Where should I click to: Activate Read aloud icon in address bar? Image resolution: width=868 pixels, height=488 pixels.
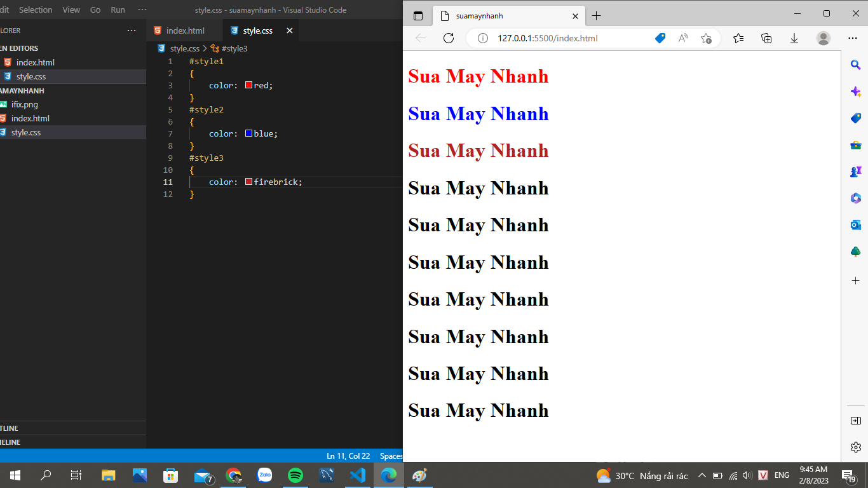pyautogui.click(x=683, y=38)
